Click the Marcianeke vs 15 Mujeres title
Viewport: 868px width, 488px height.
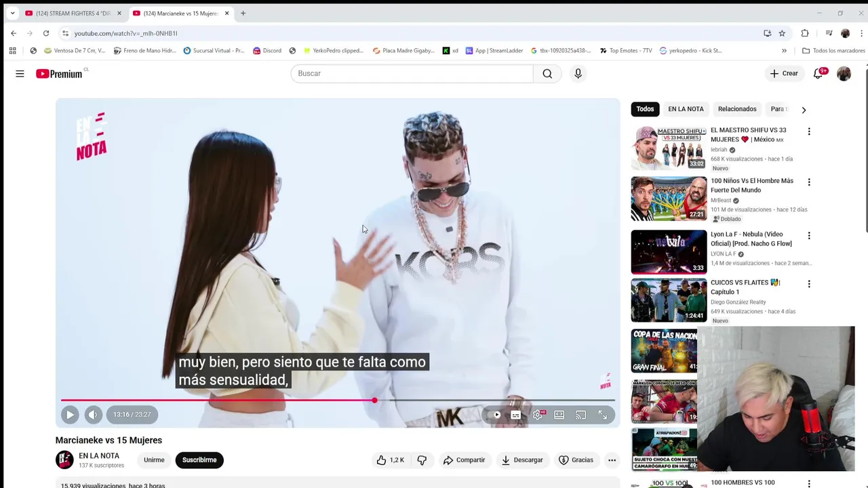[x=108, y=441]
